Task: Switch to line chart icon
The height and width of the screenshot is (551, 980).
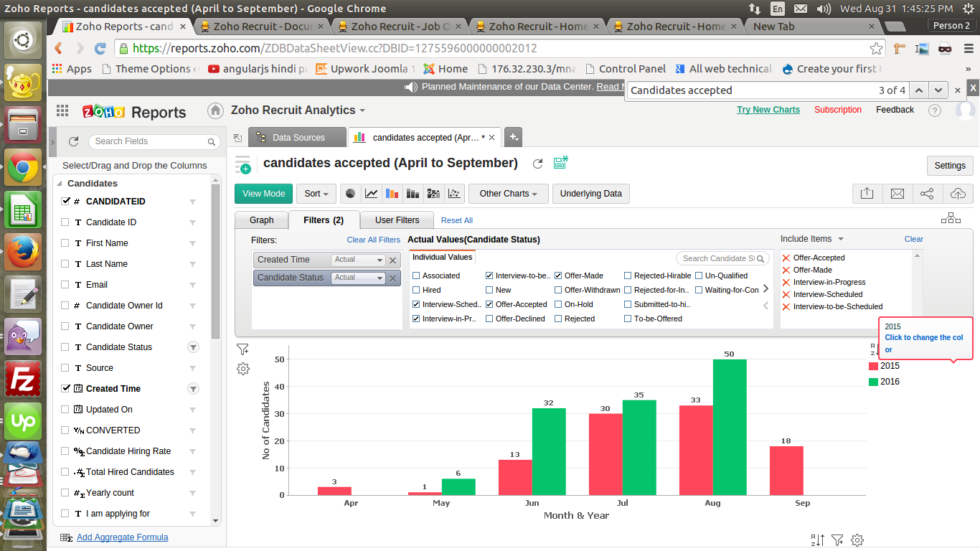Action: pyautogui.click(x=372, y=194)
